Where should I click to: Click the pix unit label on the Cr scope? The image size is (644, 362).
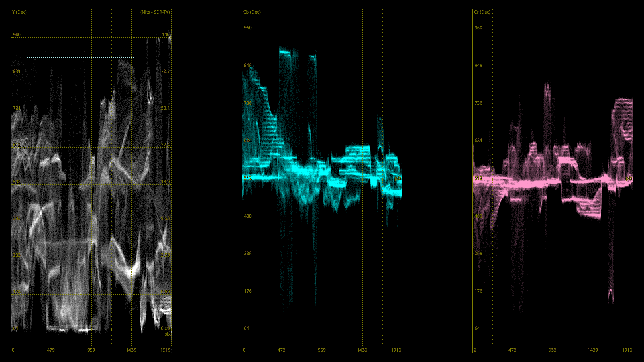pyautogui.click(x=630, y=179)
